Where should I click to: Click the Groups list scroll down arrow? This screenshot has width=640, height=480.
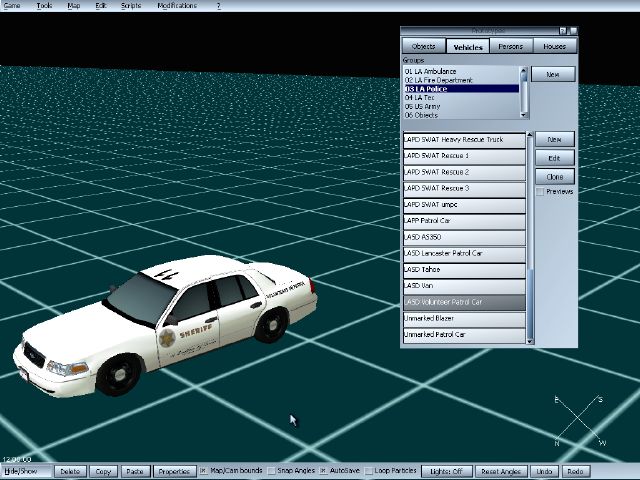pos(524,116)
